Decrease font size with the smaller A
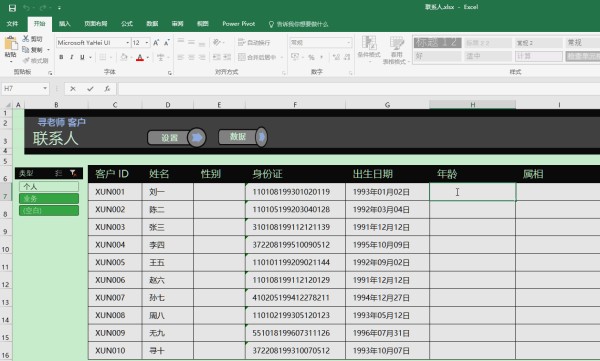 (166, 42)
